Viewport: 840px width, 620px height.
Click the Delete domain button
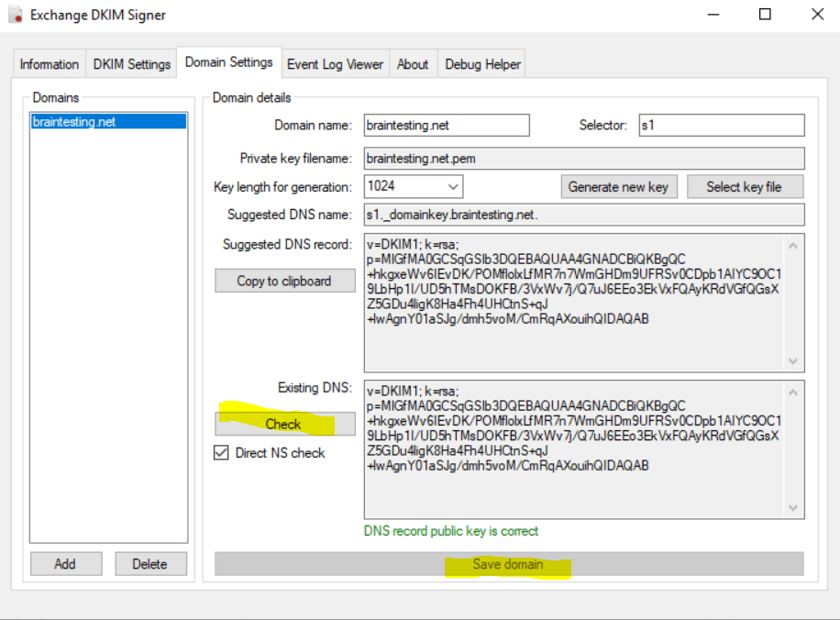tap(150, 564)
